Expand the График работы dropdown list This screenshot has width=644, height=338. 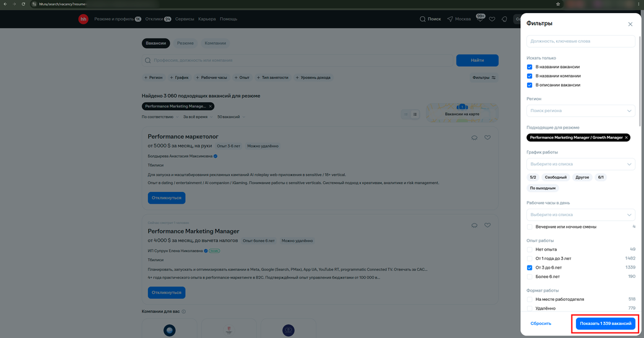tap(581, 164)
